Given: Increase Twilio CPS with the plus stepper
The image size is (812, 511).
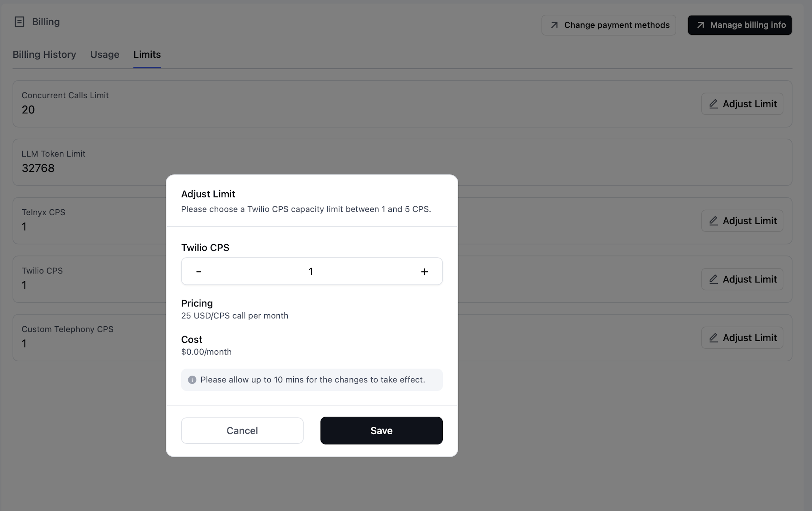Looking at the screenshot, I should point(425,271).
